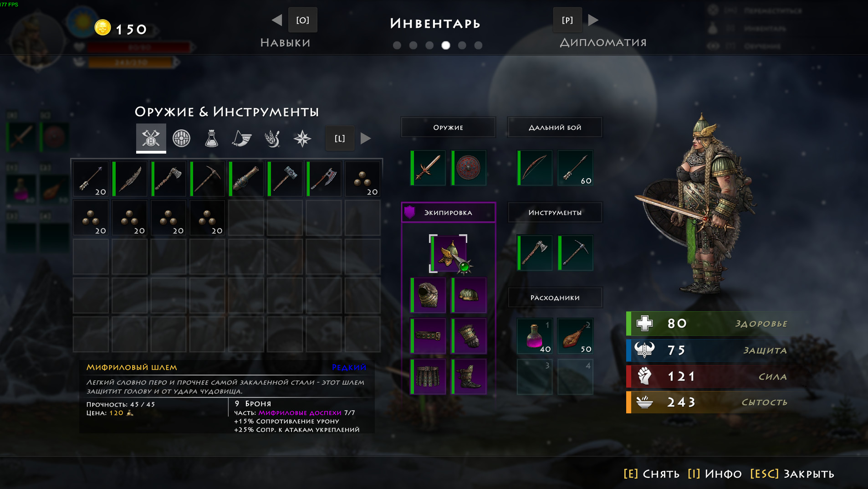This screenshot has width=868, height=489.
Task: Select the equipped round red shield
Action: 469,168
